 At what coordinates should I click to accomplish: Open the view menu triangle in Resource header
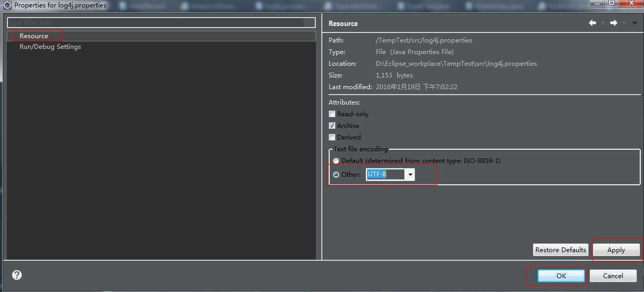[x=634, y=23]
